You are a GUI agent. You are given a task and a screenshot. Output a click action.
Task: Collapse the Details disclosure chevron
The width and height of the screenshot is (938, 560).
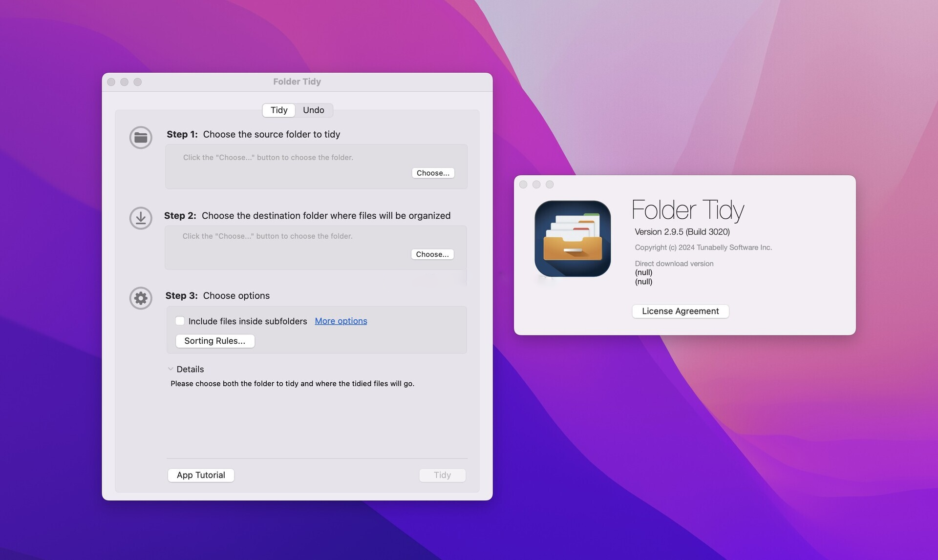(x=171, y=369)
